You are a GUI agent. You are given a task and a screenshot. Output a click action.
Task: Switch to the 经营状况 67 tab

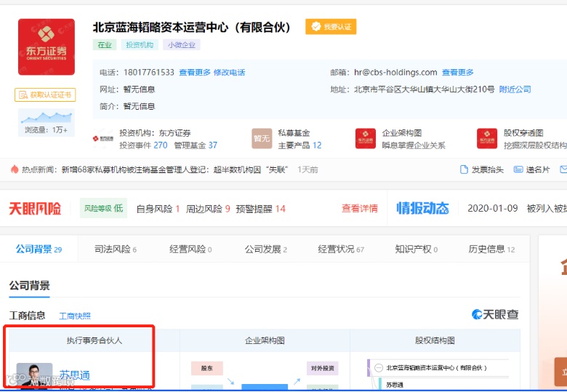pyautogui.click(x=341, y=249)
